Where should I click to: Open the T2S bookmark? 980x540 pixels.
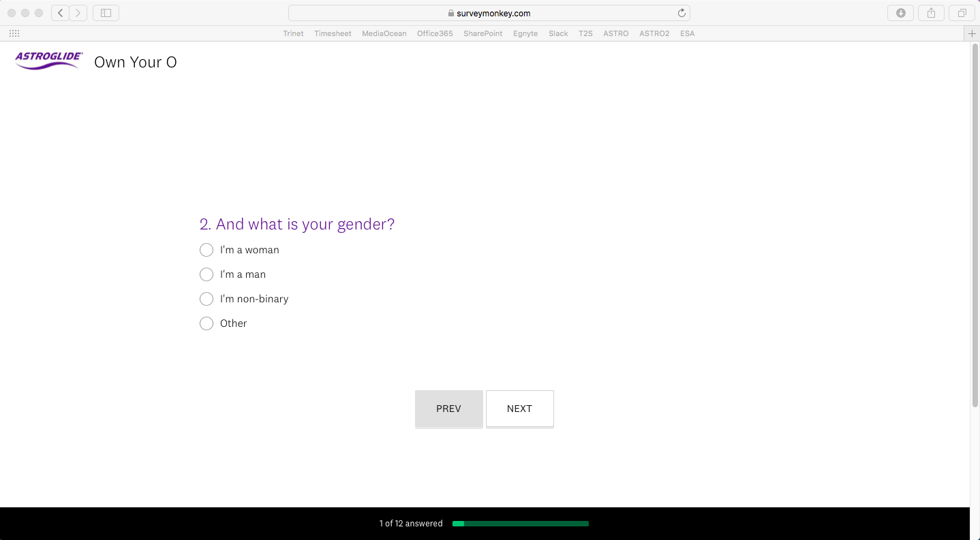(x=585, y=33)
